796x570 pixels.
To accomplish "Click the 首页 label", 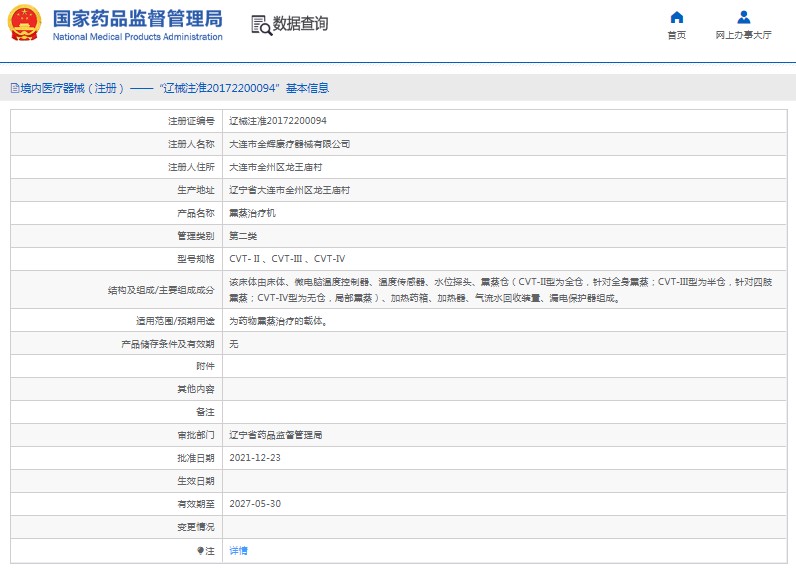I will click(x=677, y=35).
